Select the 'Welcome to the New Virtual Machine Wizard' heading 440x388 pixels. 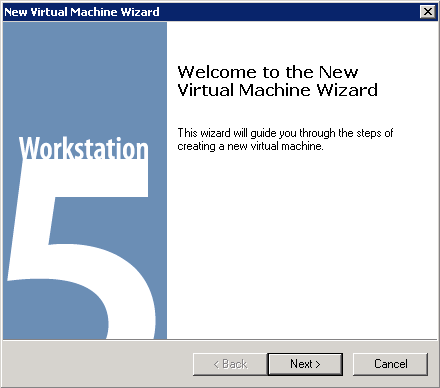(x=277, y=81)
